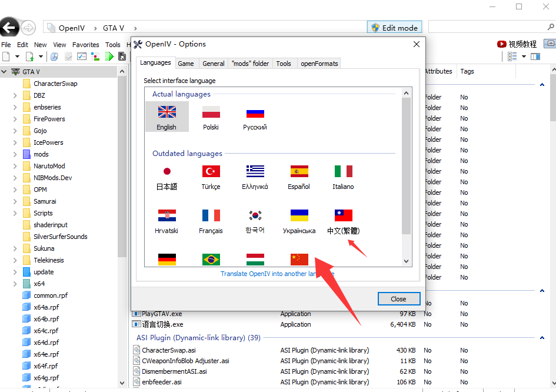Switch to the Tools tab in Options

click(284, 64)
